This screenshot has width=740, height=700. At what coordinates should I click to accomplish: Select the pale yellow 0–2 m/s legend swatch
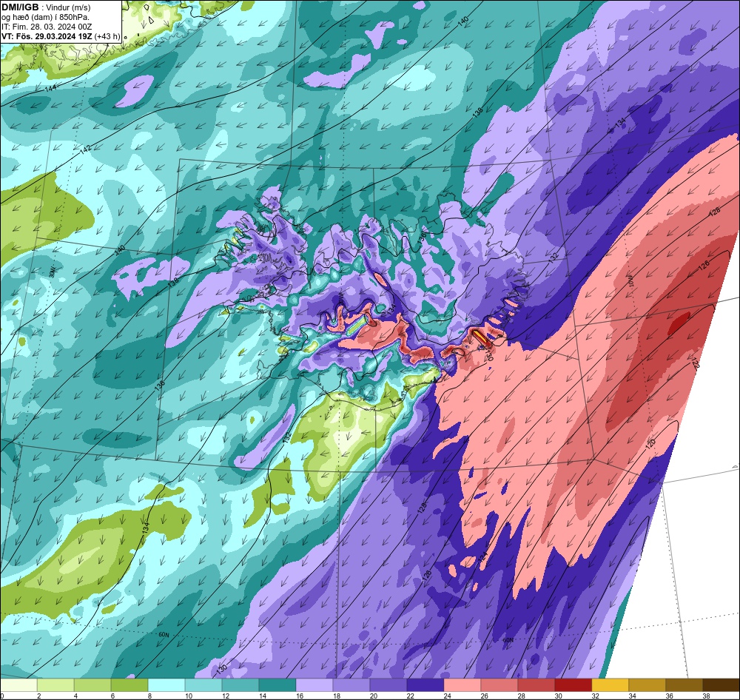(x=19, y=684)
